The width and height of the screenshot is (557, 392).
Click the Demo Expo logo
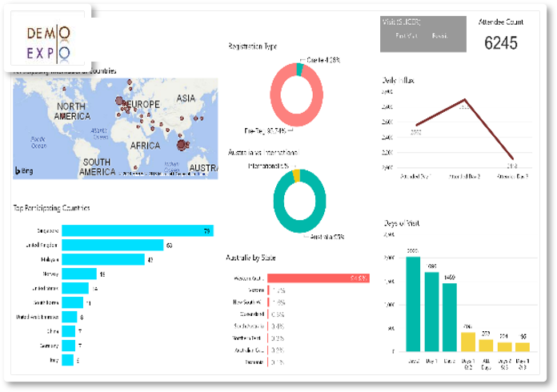pyautogui.click(x=48, y=43)
